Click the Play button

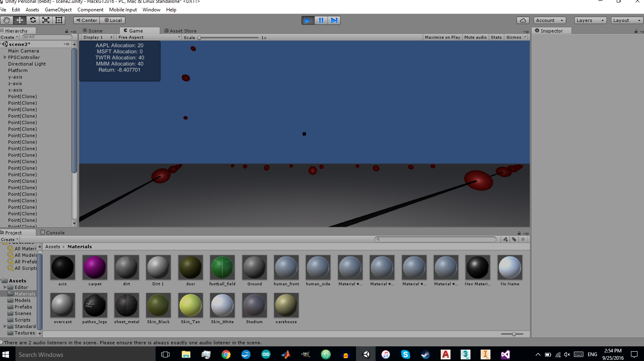[308, 20]
